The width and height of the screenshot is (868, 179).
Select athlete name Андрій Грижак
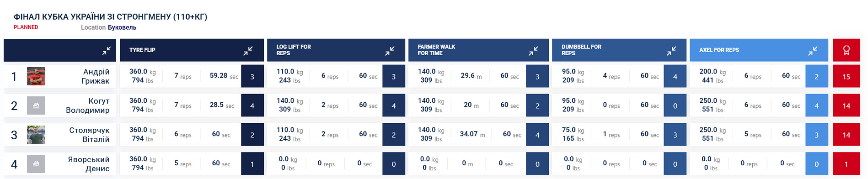96,76
